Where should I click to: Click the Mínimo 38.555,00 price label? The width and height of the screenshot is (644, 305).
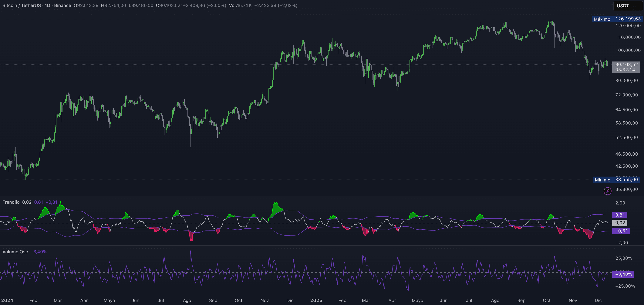click(616, 180)
